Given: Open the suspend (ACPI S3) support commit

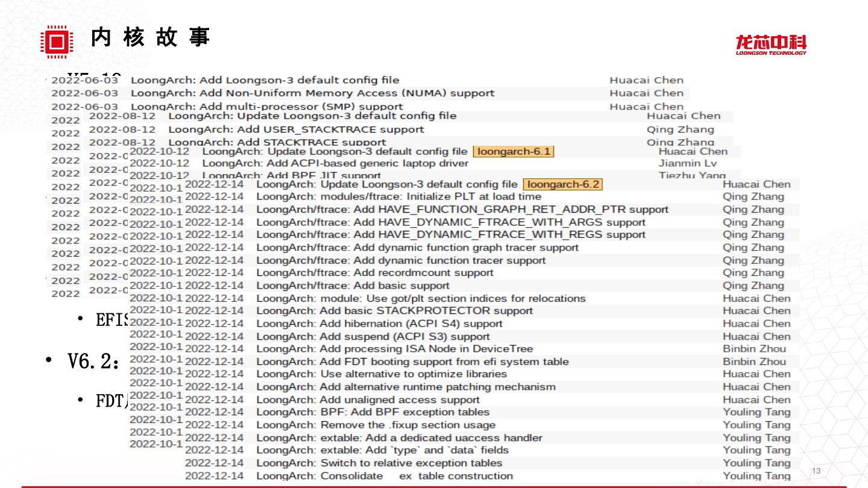Looking at the screenshot, I should pyautogui.click(x=373, y=336).
